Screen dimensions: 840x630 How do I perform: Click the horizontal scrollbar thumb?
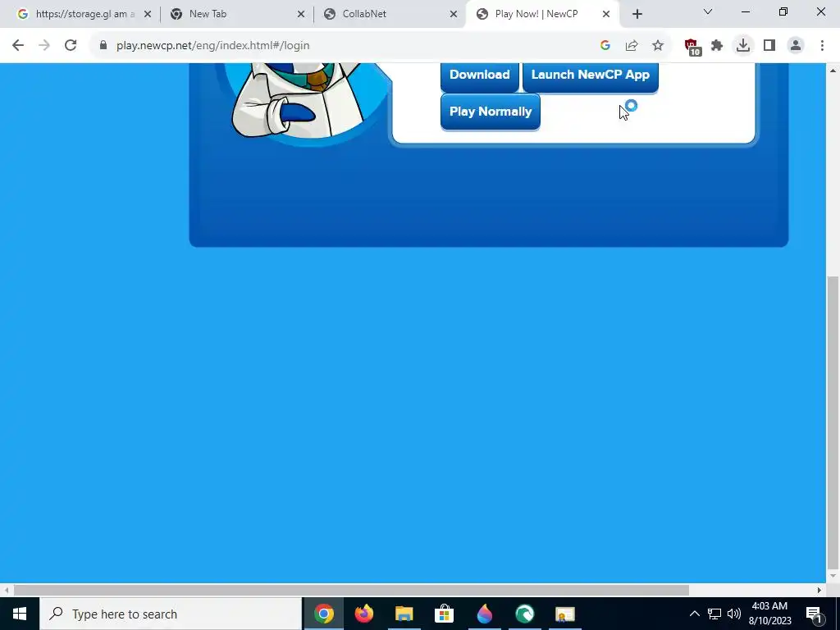point(351,590)
